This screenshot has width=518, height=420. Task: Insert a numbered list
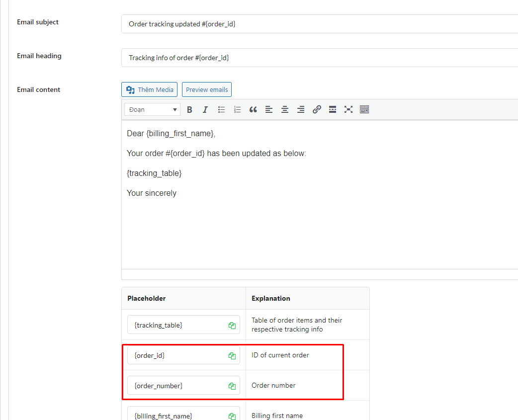(237, 110)
